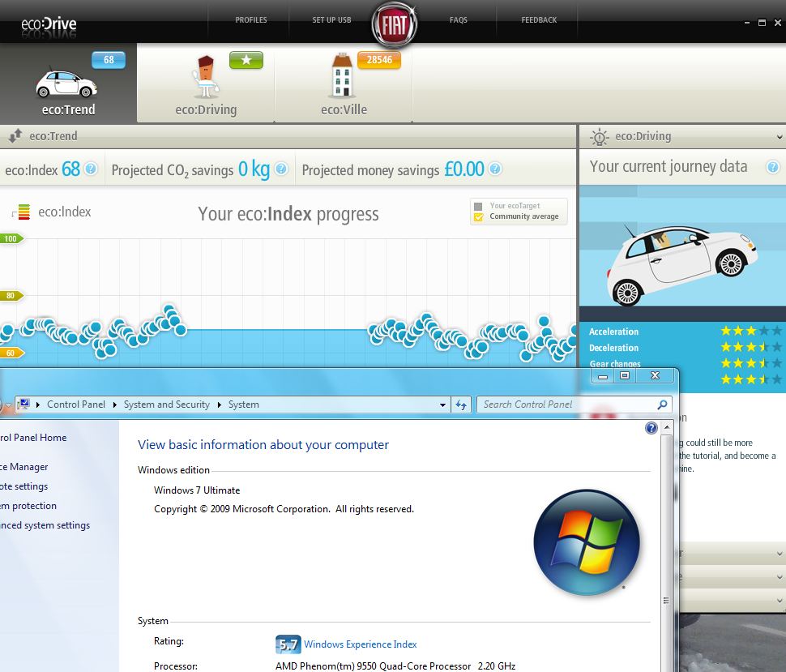Click the AMD Phenom processor text
Viewport: 786px width, 672px height.
395,666
